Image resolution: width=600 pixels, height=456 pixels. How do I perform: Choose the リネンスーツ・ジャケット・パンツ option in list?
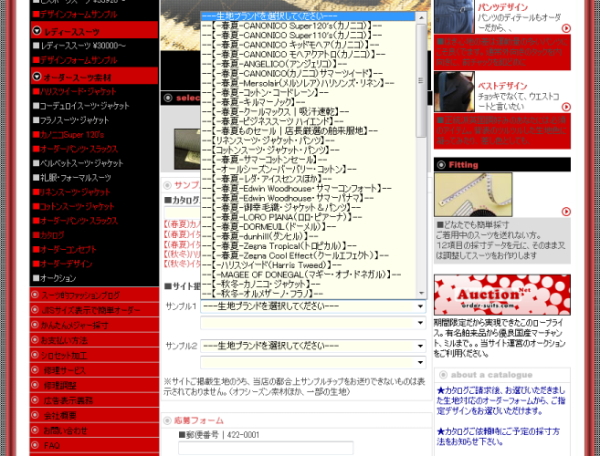pos(308,140)
